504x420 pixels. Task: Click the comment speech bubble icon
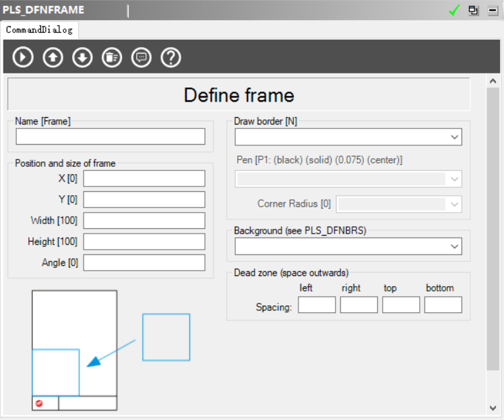[141, 57]
